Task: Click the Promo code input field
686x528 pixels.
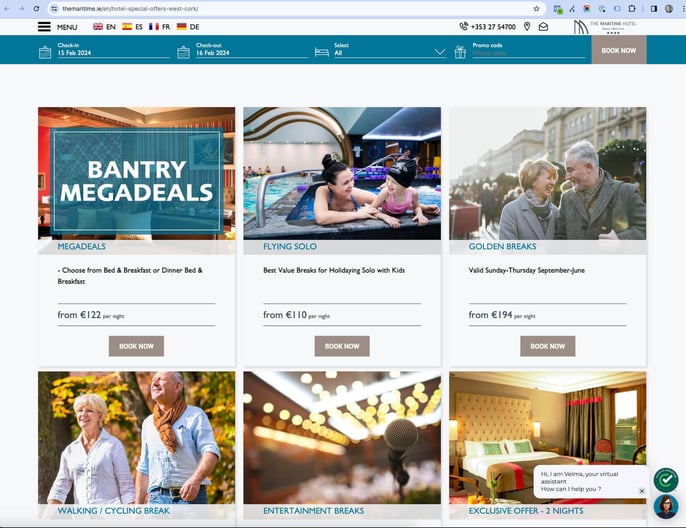Action: click(528, 53)
